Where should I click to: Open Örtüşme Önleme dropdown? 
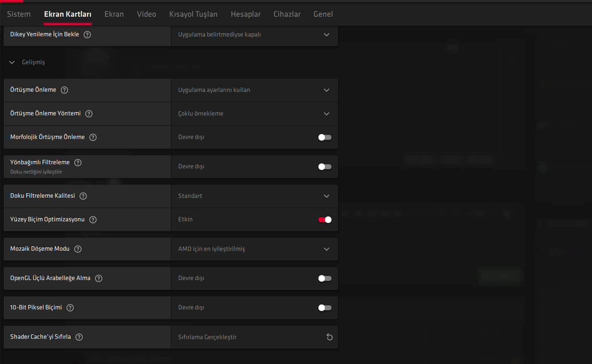(x=254, y=90)
